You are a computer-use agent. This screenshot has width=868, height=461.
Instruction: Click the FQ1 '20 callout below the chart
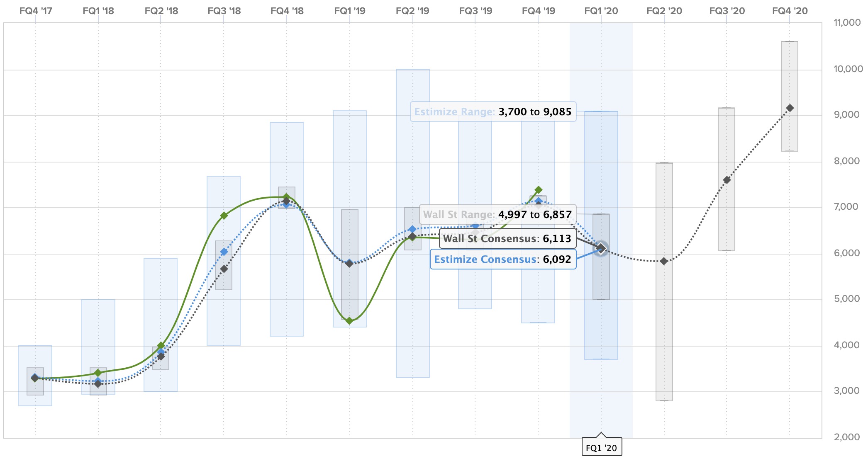pyautogui.click(x=601, y=448)
